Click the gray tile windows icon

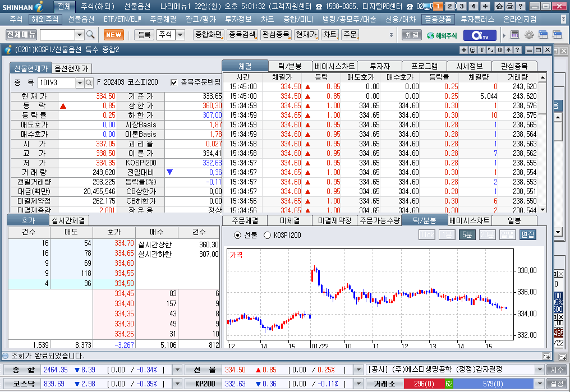[x=557, y=35]
